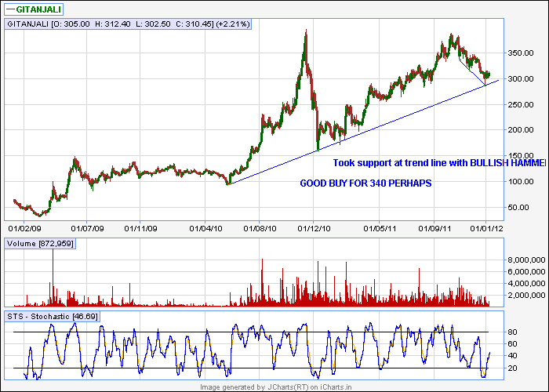This screenshot has height=392, width=549.
Task: Click the 01/01/12 date axis label
Action: click(486, 229)
